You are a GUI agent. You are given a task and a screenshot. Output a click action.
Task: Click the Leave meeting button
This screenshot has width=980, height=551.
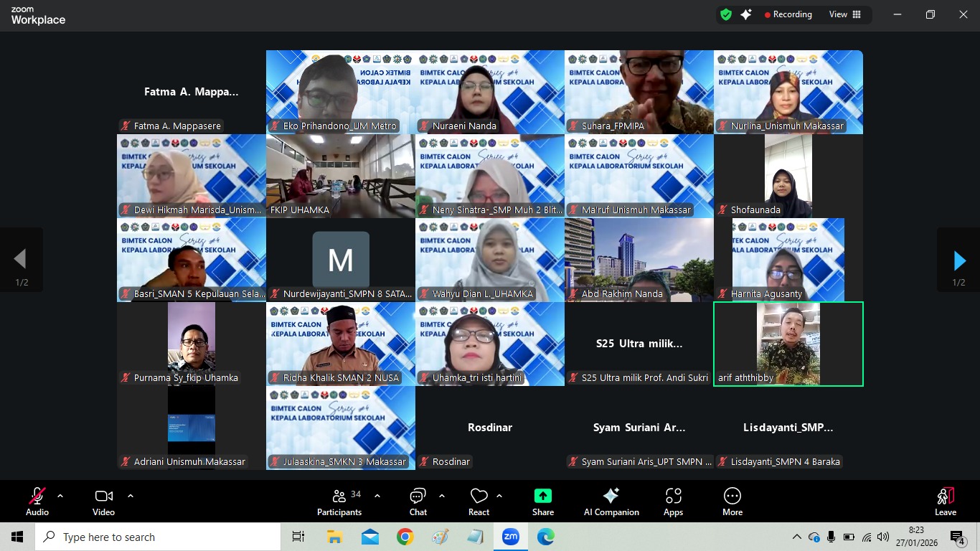[x=945, y=501]
